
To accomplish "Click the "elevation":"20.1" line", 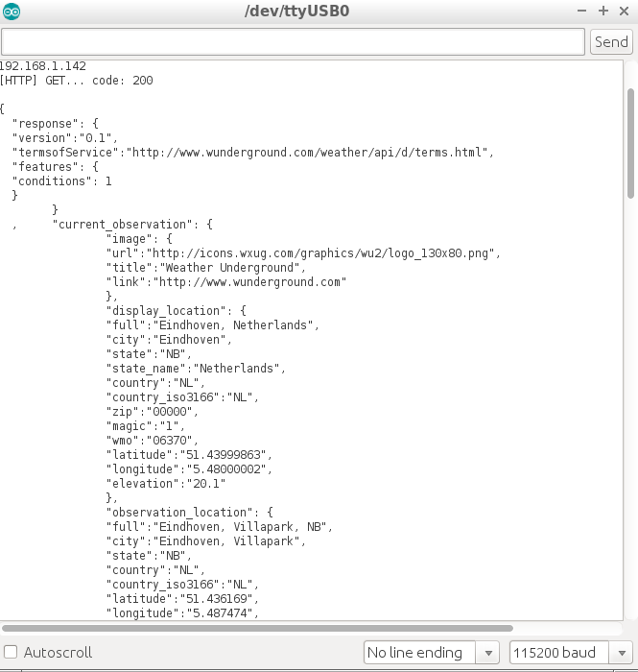I will pyautogui.click(x=166, y=484).
